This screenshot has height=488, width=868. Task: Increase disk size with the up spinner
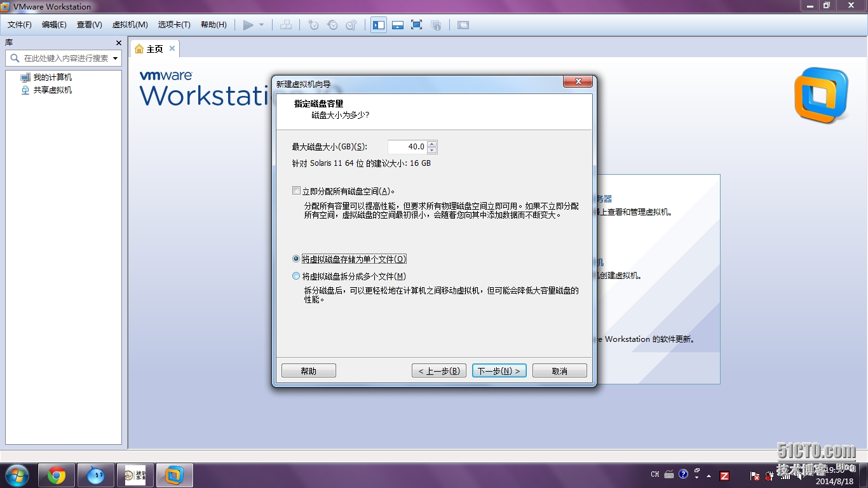click(432, 144)
